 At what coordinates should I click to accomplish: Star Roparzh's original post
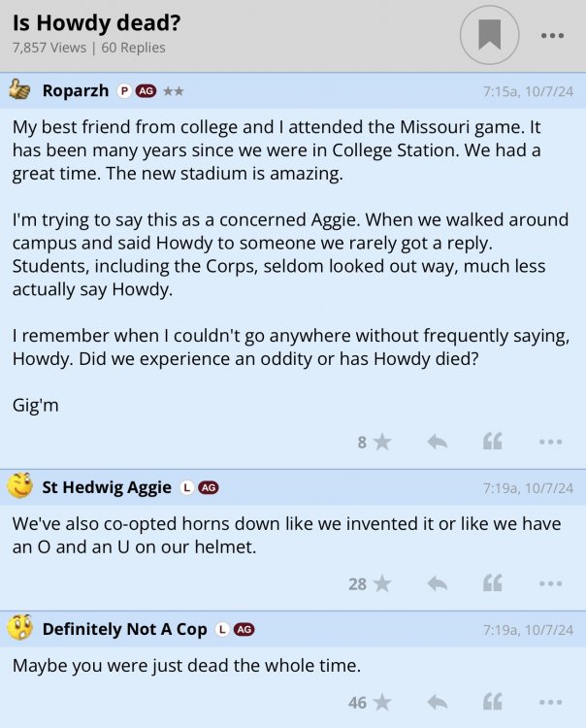[x=382, y=442]
